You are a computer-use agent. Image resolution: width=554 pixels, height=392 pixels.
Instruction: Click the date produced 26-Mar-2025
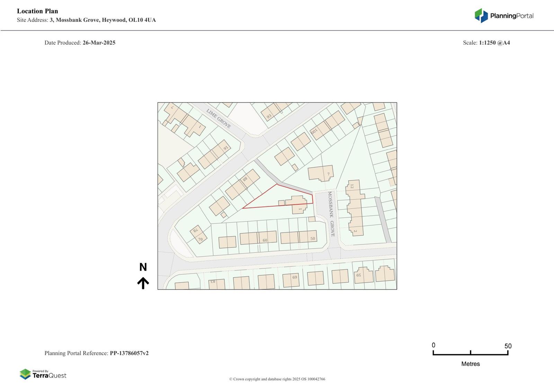point(99,43)
